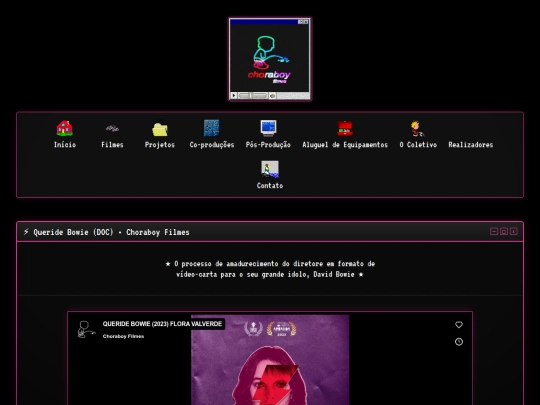Click the heart like icon on video
The height and width of the screenshot is (405, 540).
click(459, 325)
